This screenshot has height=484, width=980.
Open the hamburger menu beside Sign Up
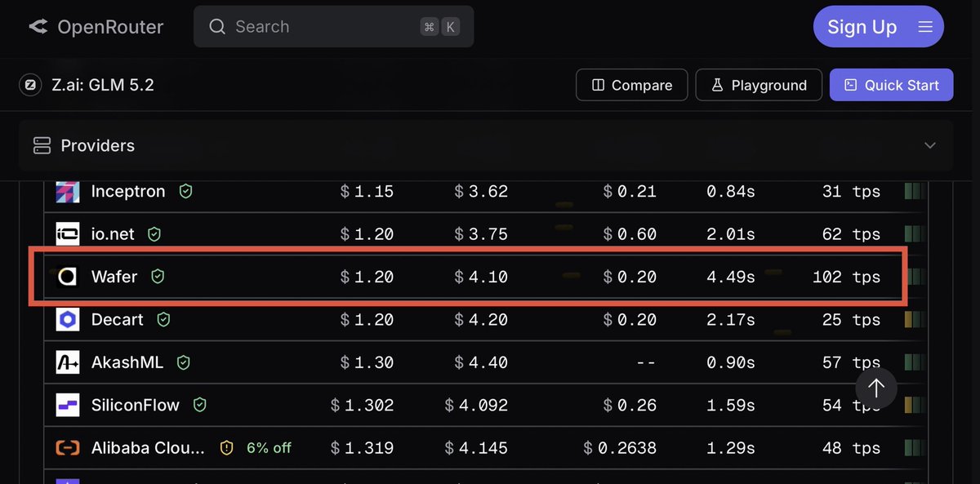[925, 27]
